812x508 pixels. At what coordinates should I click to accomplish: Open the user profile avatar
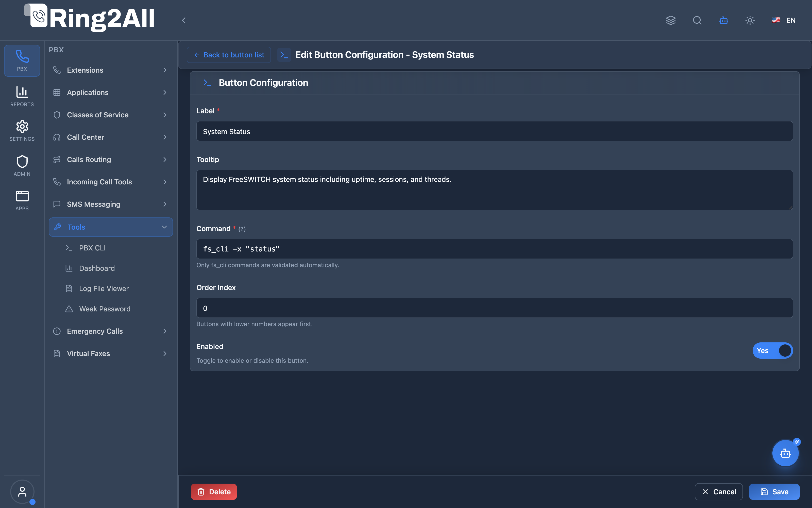pyautogui.click(x=22, y=491)
